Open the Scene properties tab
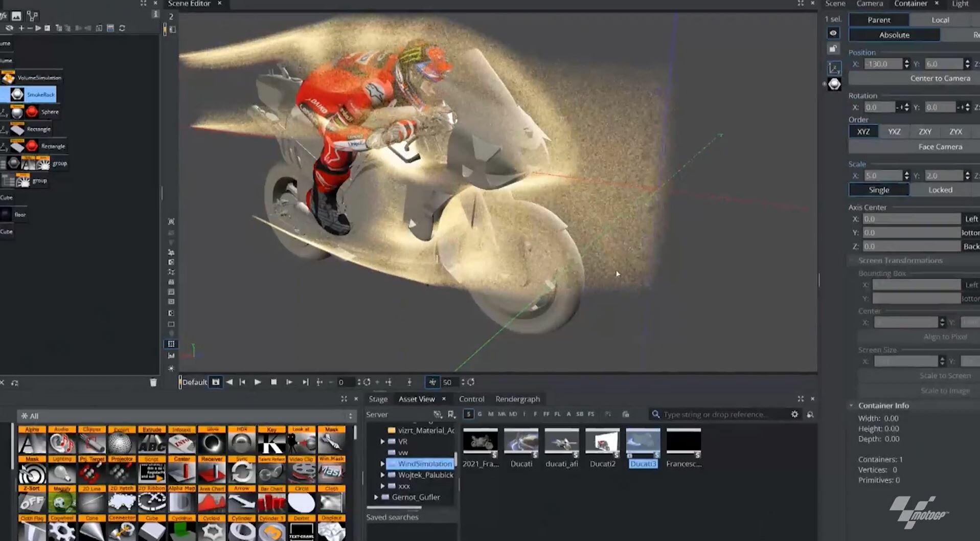The height and width of the screenshot is (541, 980). [x=835, y=4]
